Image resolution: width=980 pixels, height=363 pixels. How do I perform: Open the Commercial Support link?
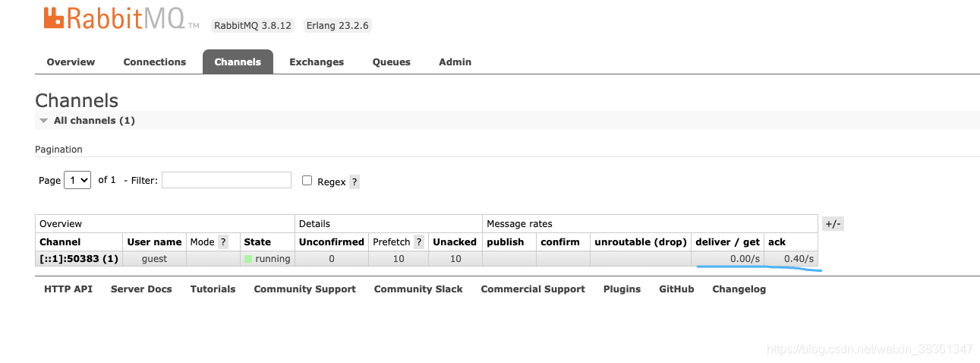coord(533,289)
